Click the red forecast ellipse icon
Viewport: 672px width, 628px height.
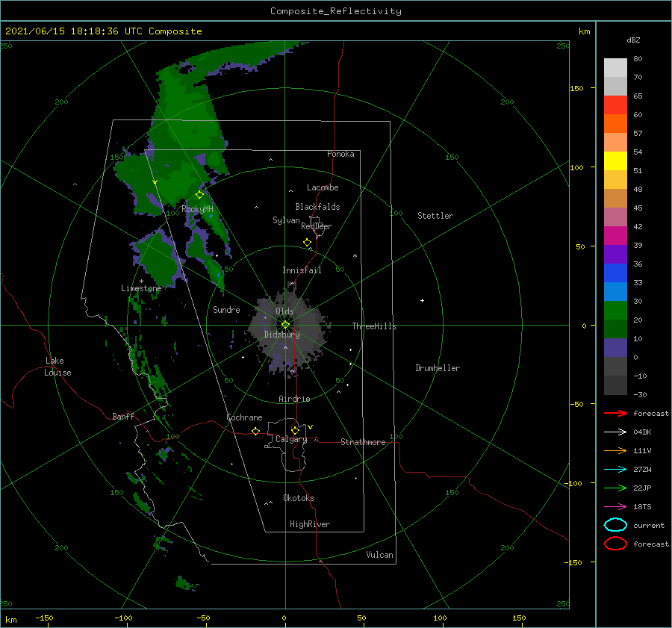tap(615, 544)
